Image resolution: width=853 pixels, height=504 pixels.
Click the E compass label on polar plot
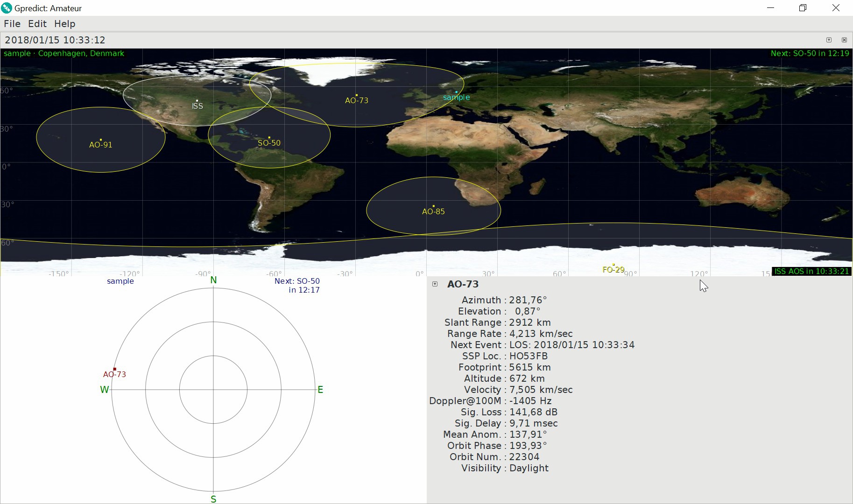[320, 390]
